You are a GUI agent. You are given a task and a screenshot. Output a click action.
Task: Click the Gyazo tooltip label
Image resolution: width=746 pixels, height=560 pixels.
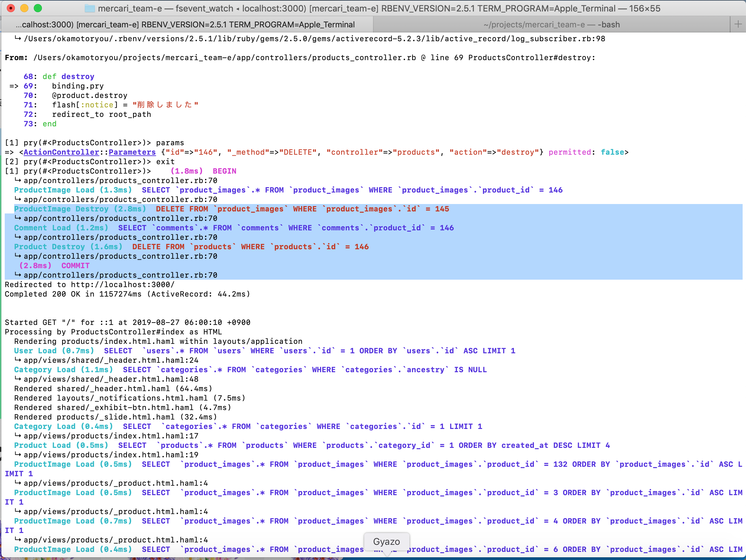tap(386, 541)
